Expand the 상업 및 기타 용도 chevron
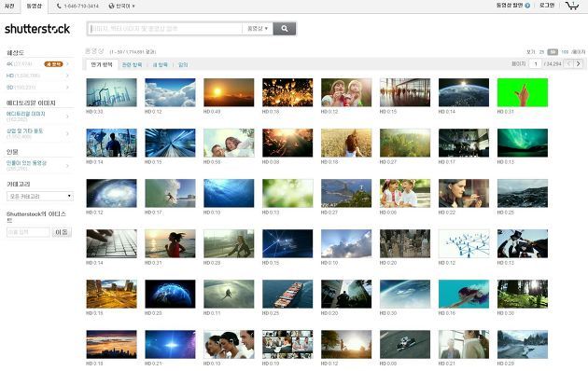This screenshot has height=371, width=588. (67, 133)
